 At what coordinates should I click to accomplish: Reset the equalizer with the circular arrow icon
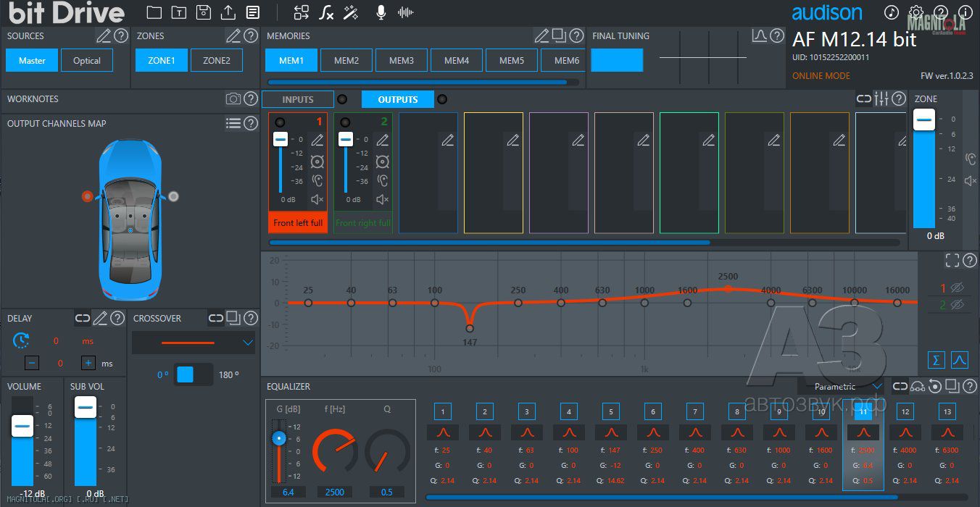[x=935, y=386]
